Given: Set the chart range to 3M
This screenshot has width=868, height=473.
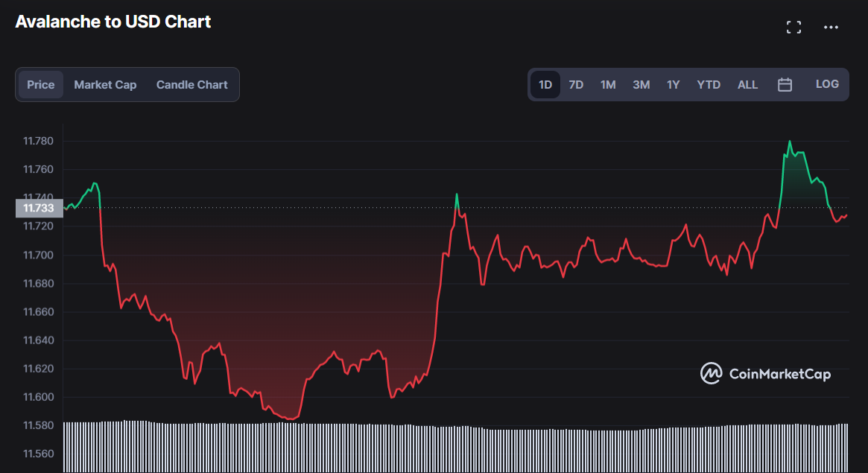Looking at the screenshot, I should pyautogui.click(x=641, y=85).
